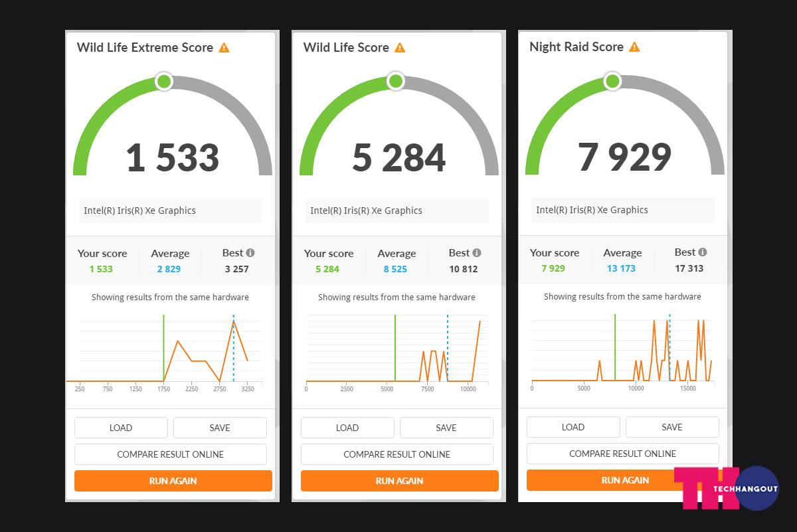
Task: Open Best info icon in Wild Life Extreme panel
Action: [x=250, y=253]
